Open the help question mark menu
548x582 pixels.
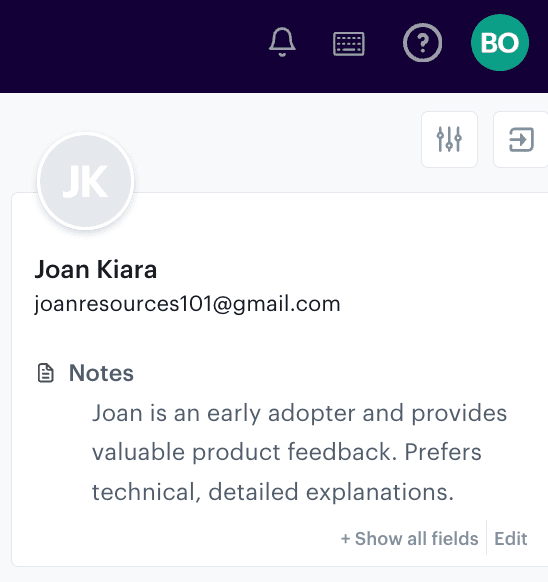click(423, 43)
